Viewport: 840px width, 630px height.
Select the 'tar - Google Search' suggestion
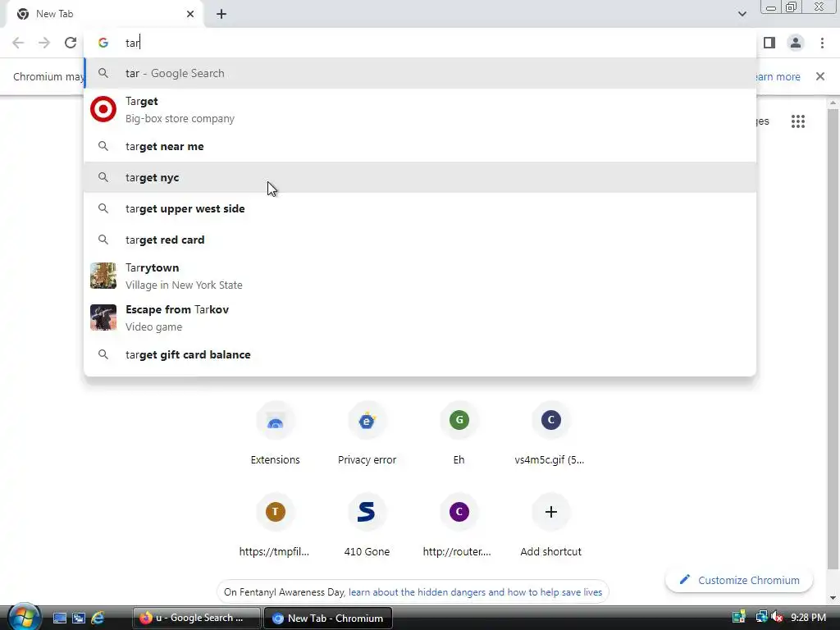(421, 73)
